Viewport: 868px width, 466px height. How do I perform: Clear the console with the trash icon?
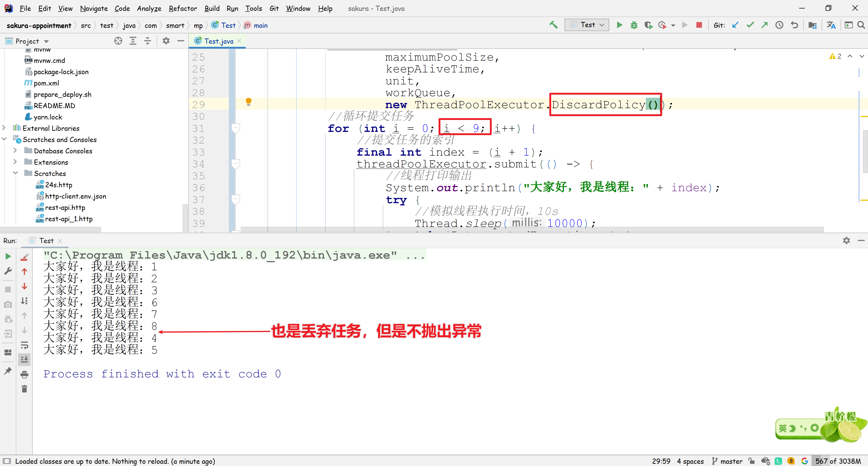[x=24, y=389]
